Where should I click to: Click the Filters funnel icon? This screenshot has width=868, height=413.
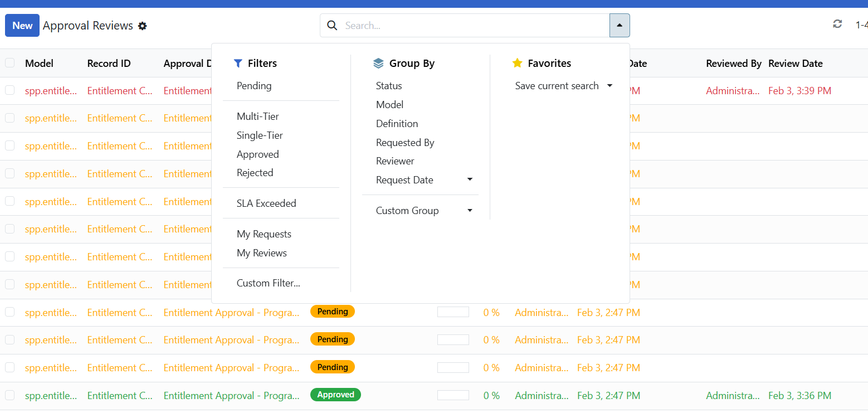pyautogui.click(x=240, y=63)
